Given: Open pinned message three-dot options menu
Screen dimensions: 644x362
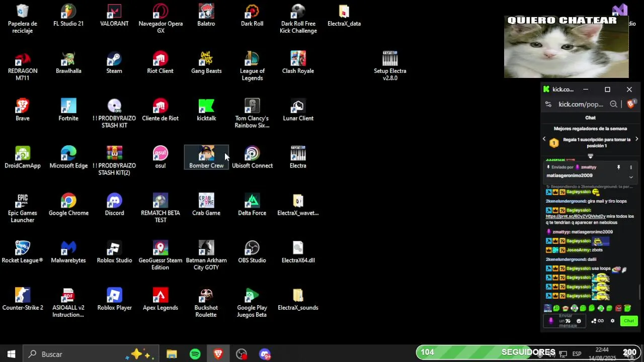Looking at the screenshot, I should (x=631, y=167).
